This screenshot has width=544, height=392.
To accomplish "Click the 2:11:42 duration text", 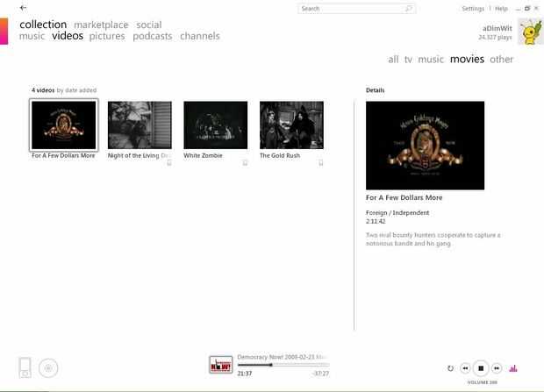I will (376, 221).
